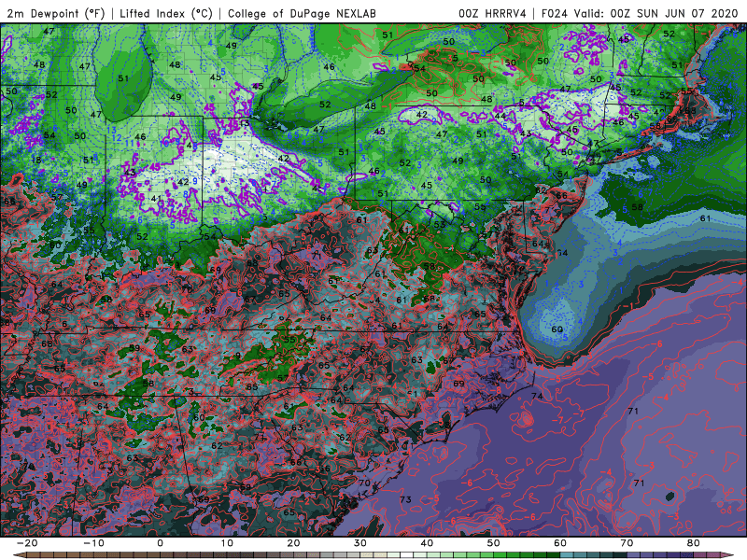Click the 74 dewpoint value on the map
747x560 pixels.
(x=537, y=396)
